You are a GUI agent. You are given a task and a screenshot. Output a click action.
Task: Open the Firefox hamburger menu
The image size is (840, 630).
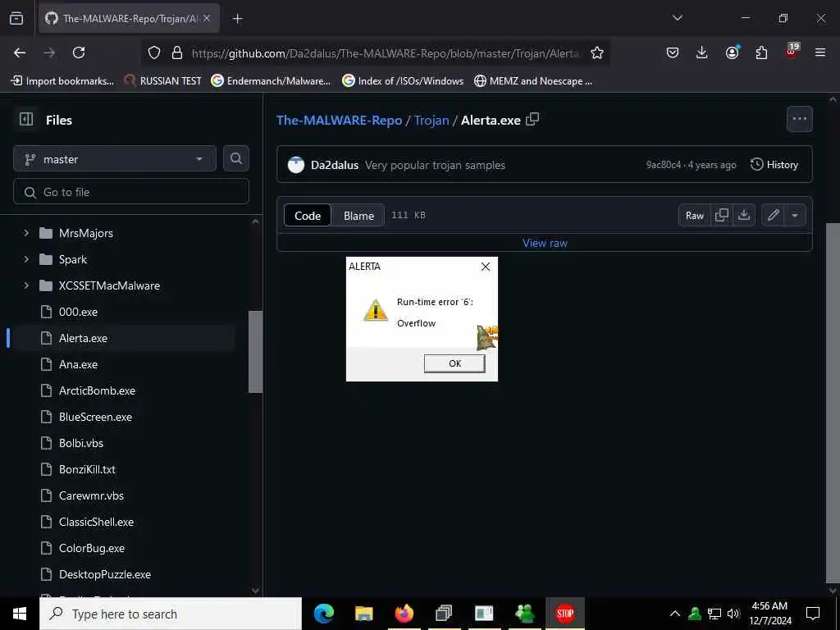820,52
